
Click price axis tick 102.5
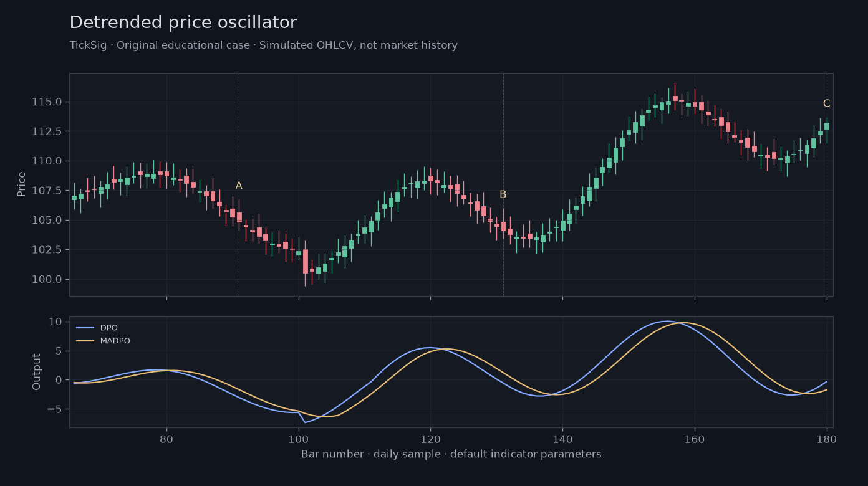47,250
